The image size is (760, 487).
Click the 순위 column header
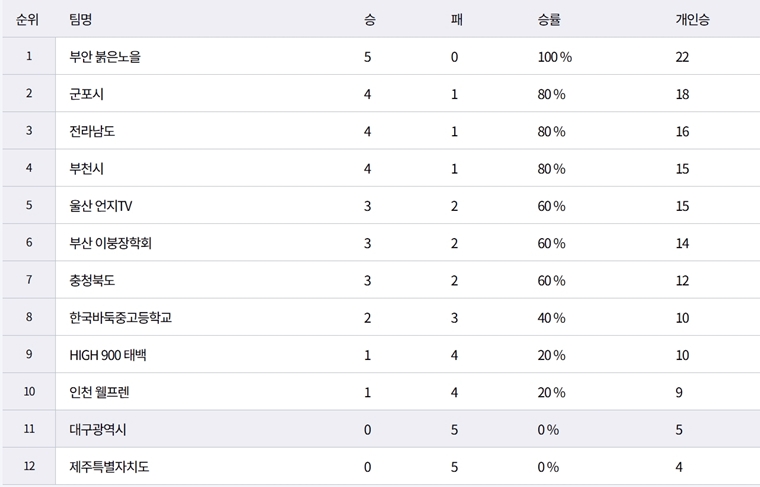click(29, 20)
